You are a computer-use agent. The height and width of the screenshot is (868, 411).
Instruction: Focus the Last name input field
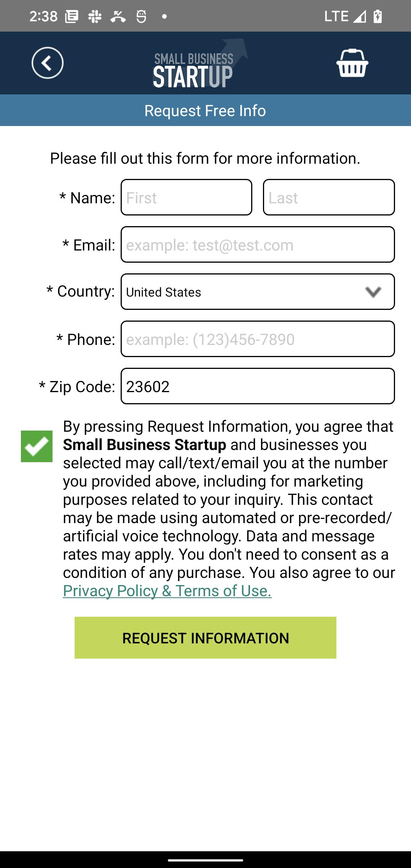click(x=329, y=197)
